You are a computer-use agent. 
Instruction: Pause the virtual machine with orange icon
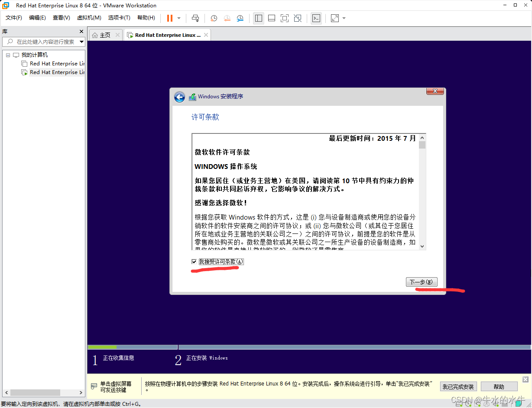[170, 18]
